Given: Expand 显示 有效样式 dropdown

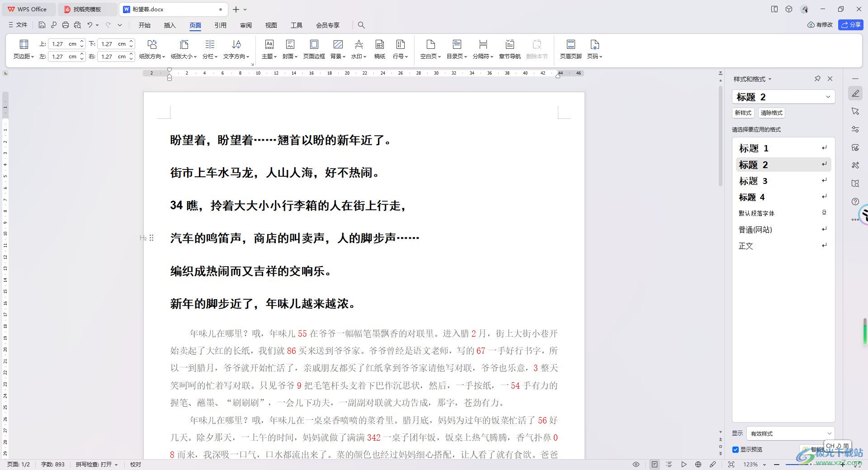Looking at the screenshot, I should point(829,433).
